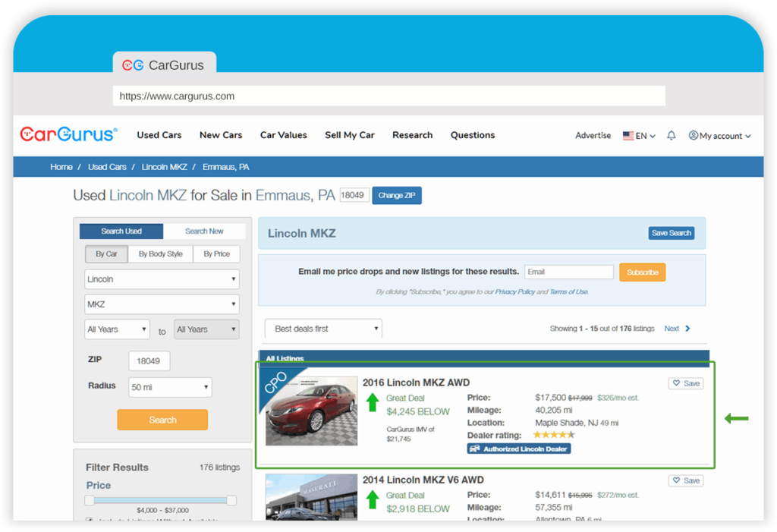Open the Research menu item

pyautogui.click(x=412, y=135)
